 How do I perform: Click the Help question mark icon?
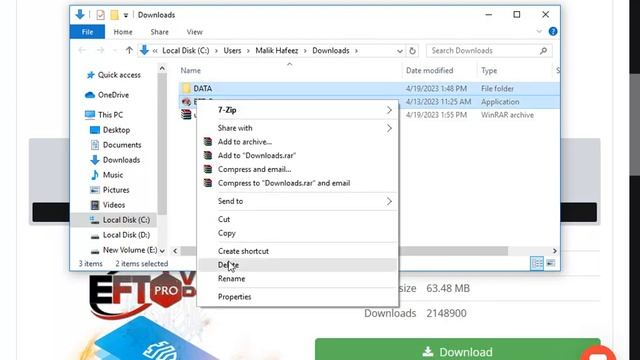point(553,31)
